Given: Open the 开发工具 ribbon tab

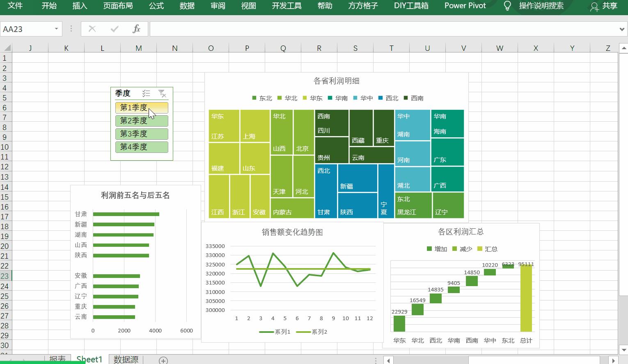Looking at the screenshot, I should pyautogui.click(x=287, y=6).
